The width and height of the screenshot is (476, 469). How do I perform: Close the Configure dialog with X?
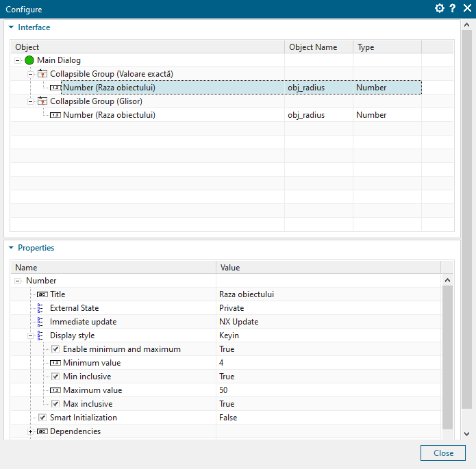pyautogui.click(x=467, y=8)
